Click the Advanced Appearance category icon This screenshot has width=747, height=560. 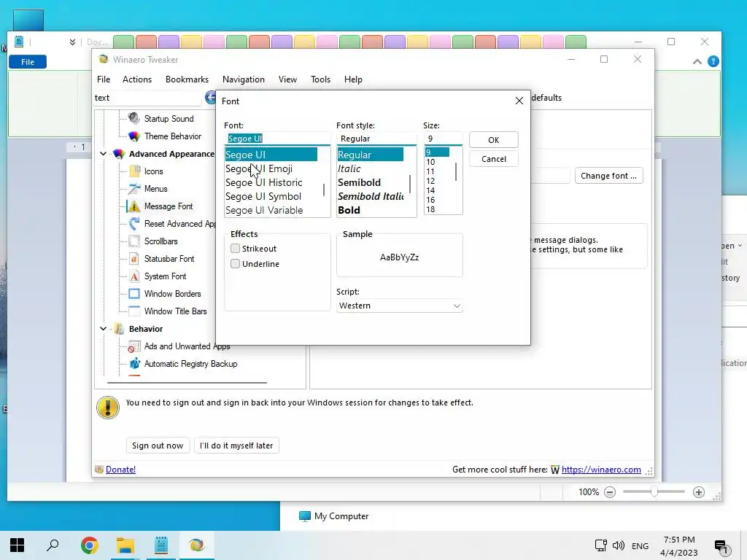coord(119,154)
